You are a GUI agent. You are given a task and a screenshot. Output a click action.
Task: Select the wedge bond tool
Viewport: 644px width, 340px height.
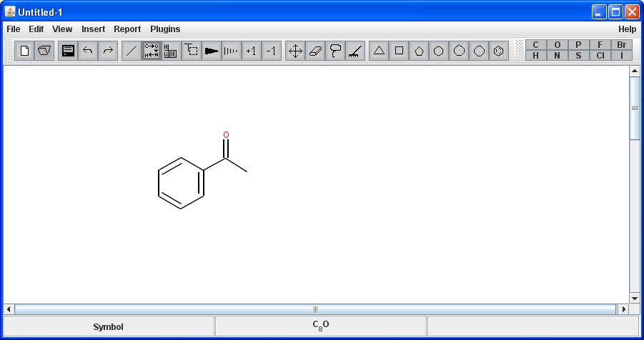[212, 51]
